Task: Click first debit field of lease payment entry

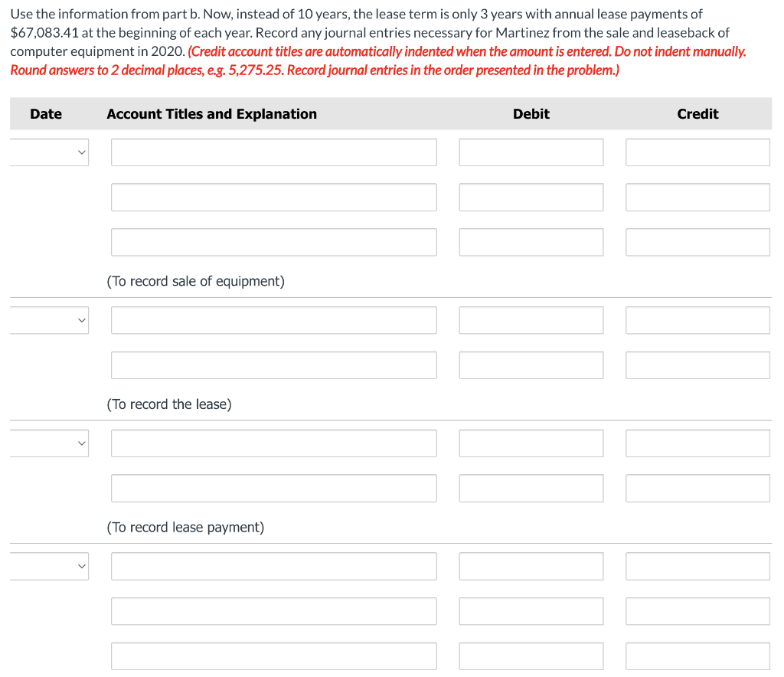Action: click(x=531, y=443)
